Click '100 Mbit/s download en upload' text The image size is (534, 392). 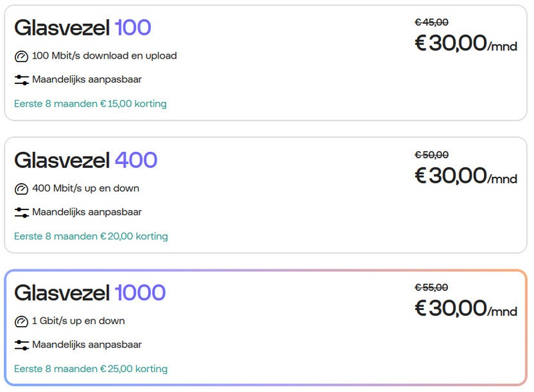click(x=105, y=56)
